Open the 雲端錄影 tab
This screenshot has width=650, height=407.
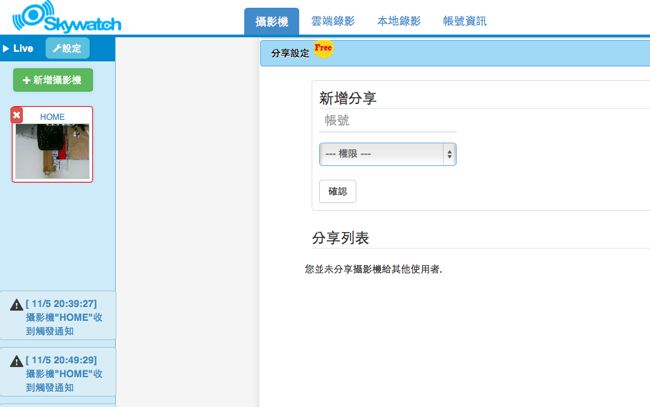[x=334, y=21]
